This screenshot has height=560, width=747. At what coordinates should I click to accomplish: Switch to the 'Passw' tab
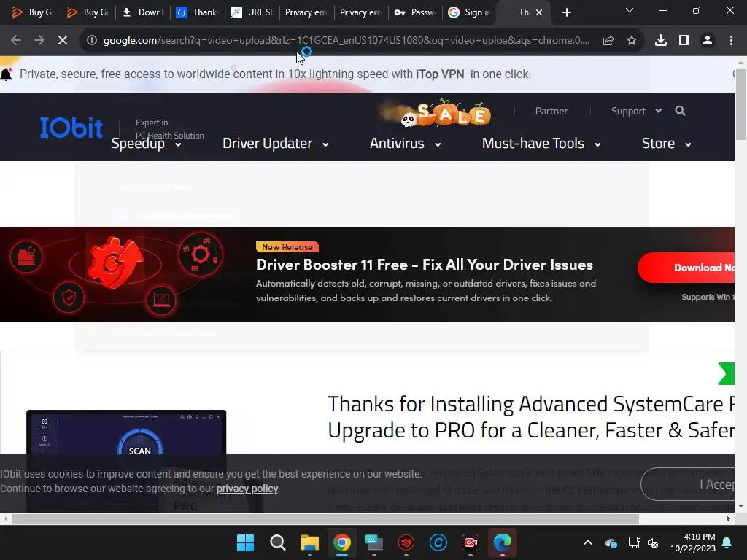415,12
